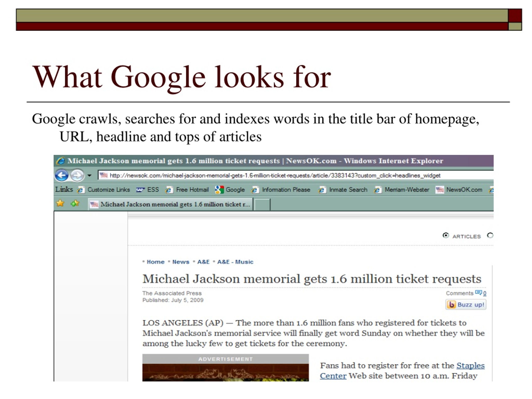Click the Links toolbar label
This screenshot has width=532, height=399.
(64, 189)
